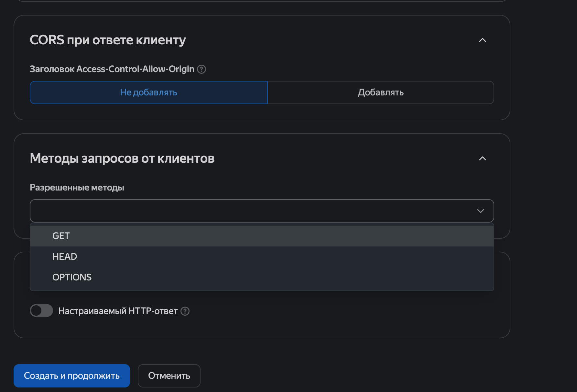Open help for Access-Control-Allow-Origin header
577x392 pixels.
(x=201, y=69)
